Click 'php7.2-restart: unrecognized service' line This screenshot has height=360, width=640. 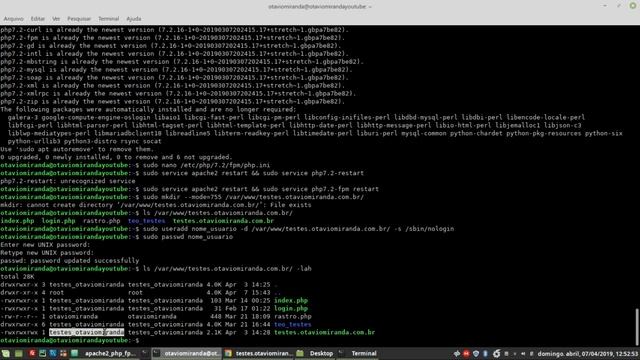click(x=68, y=181)
